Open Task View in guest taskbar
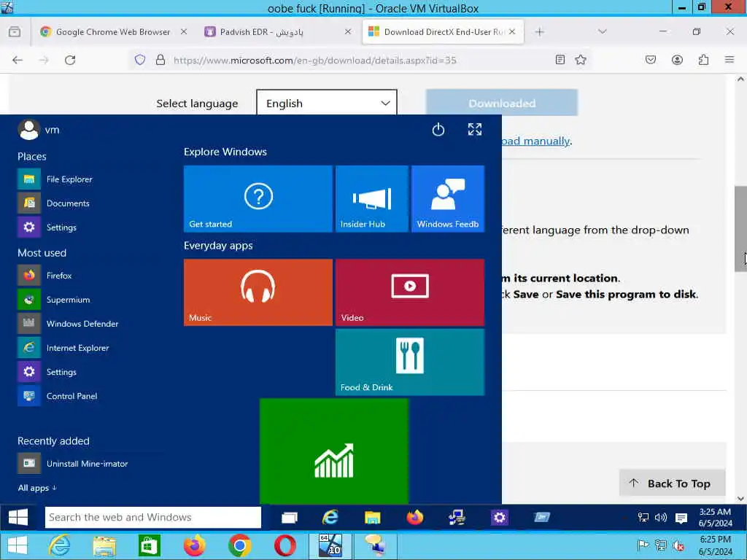The image size is (747, 560). [289, 517]
